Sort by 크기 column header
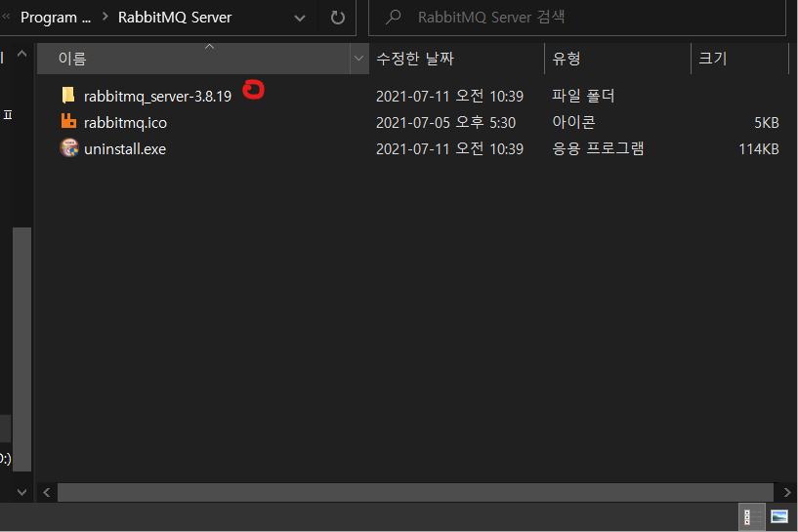Screen dimensions: 798x532 click(739, 59)
